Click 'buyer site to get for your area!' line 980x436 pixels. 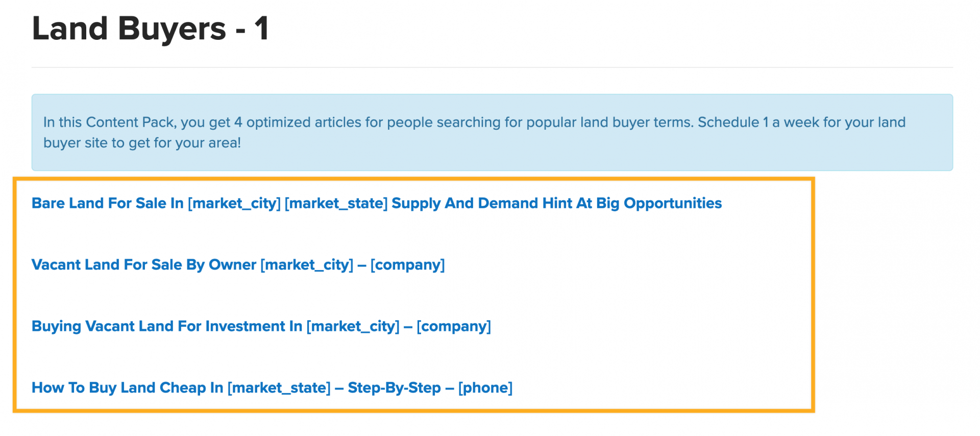(x=142, y=143)
